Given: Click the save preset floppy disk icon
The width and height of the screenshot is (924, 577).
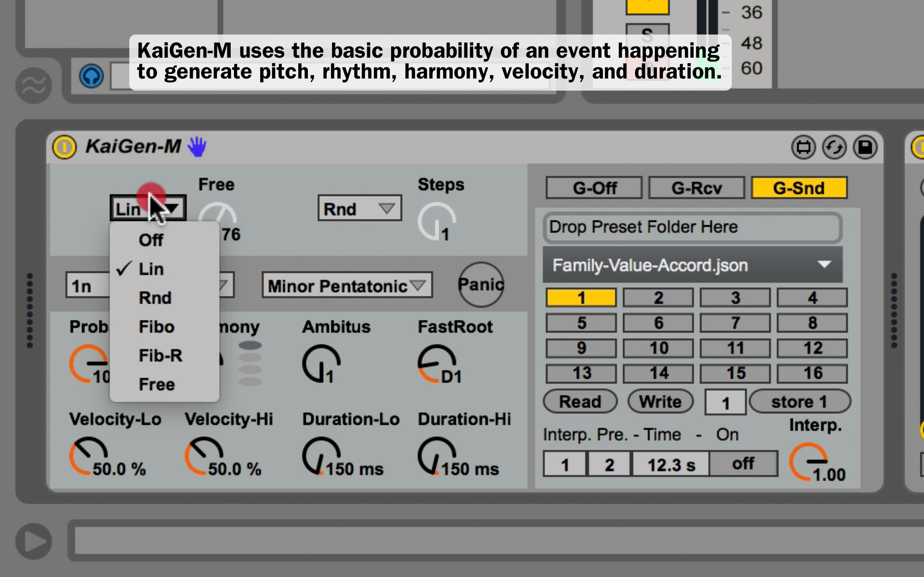Looking at the screenshot, I should 865,147.
